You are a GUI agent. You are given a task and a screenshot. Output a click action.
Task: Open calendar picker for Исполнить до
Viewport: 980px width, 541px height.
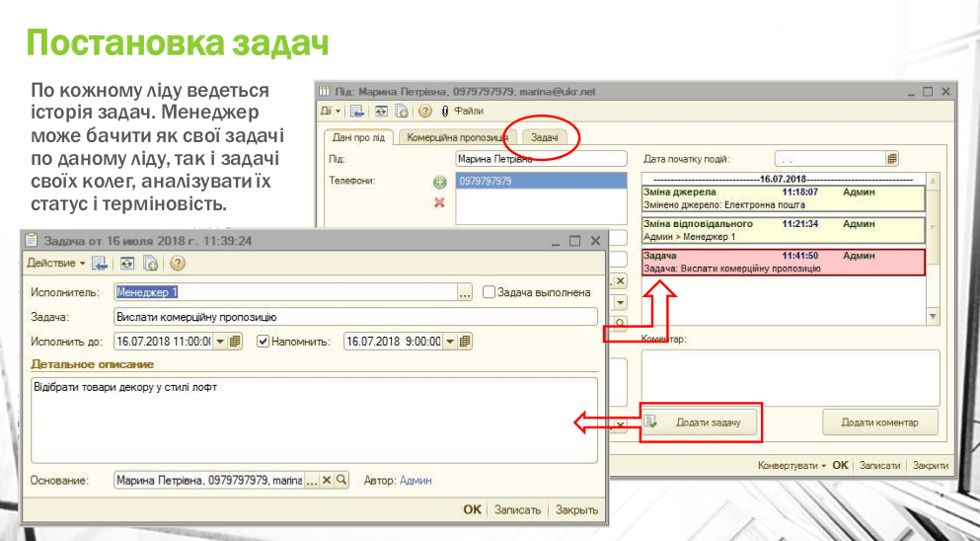235,342
